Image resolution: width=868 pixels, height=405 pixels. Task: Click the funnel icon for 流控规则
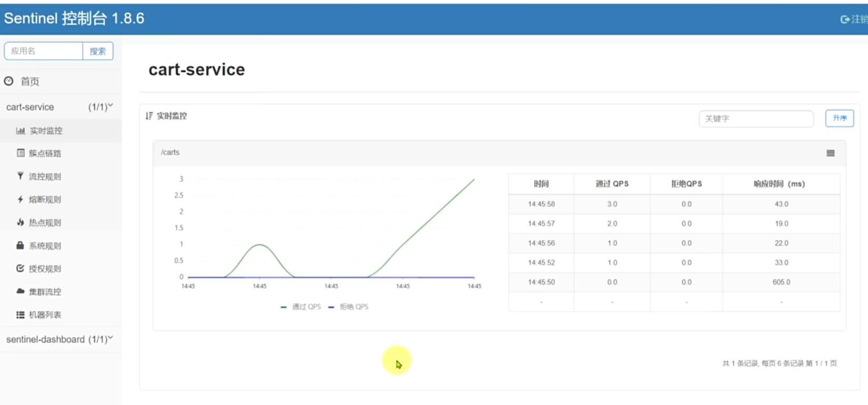[x=20, y=176]
